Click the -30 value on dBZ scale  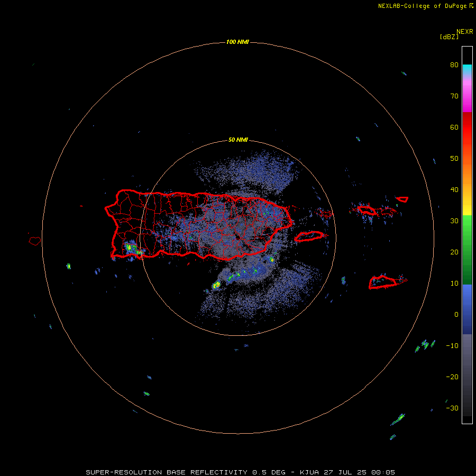tap(452, 408)
